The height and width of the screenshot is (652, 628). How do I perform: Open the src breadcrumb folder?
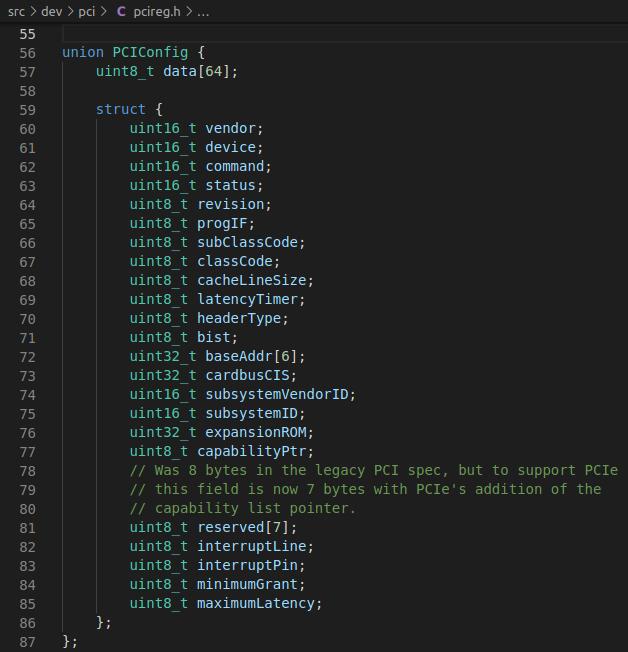click(16, 12)
